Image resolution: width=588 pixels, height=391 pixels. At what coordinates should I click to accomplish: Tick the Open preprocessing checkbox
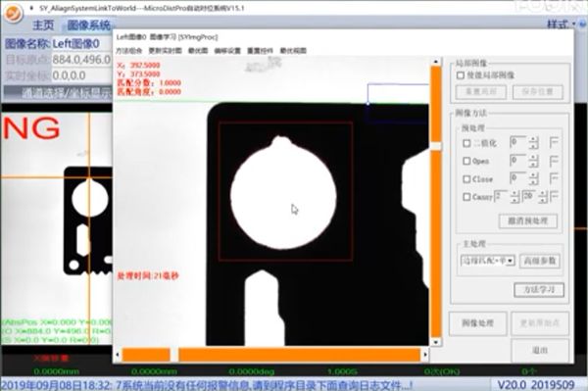tap(466, 161)
